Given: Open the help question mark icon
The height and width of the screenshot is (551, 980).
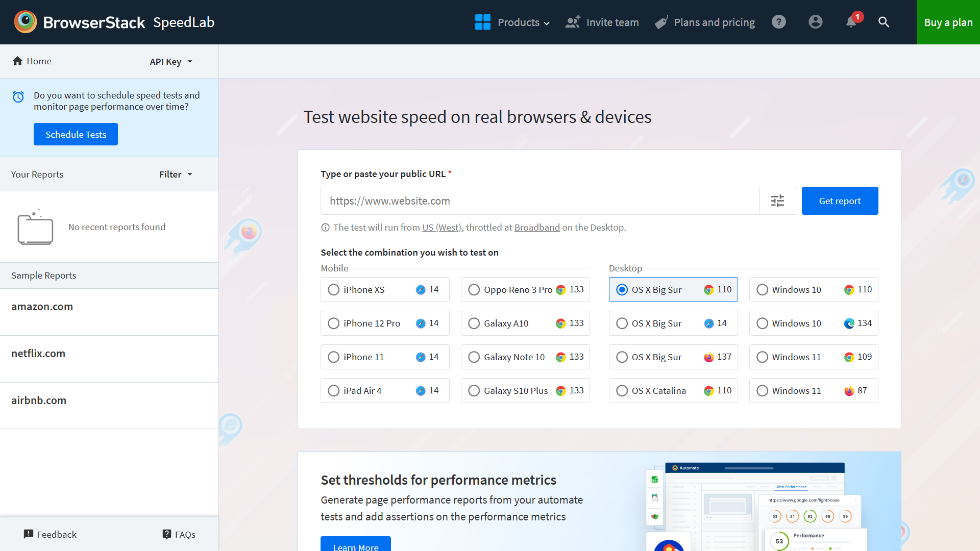Looking at the screenshot, I should click(x=779, y=22).
